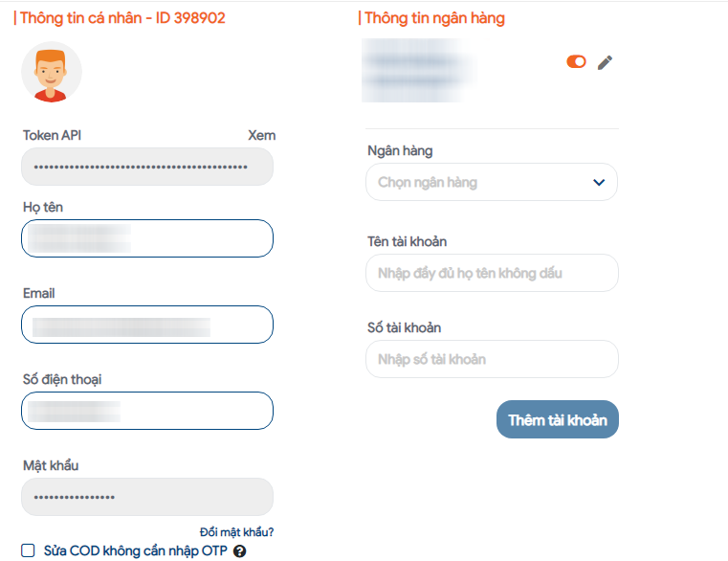728x561 pixels.
Task: Click the Mật khẩu password field
Action: point(147,497)
